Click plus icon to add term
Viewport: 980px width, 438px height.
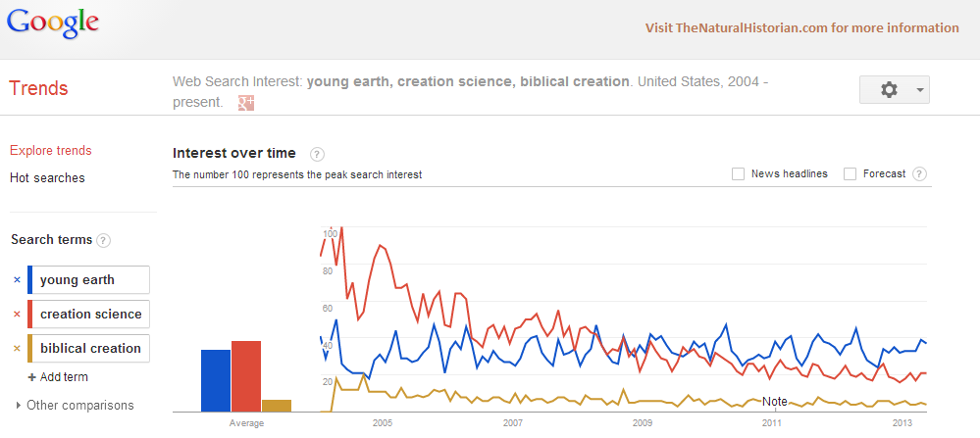tap(31, 377)
